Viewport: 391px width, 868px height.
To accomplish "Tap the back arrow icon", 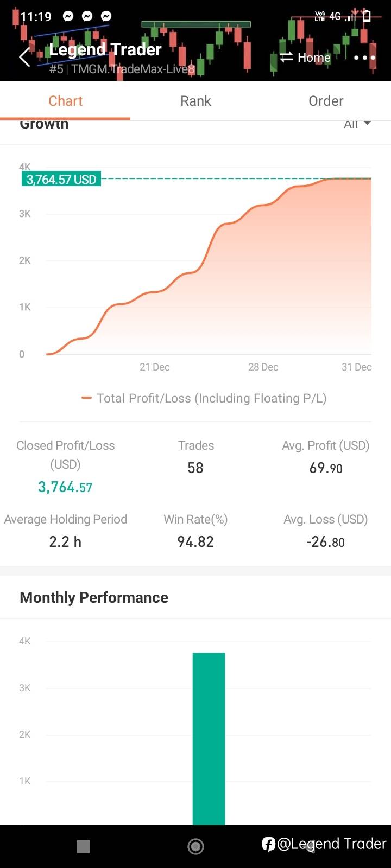I will [24, 57].
